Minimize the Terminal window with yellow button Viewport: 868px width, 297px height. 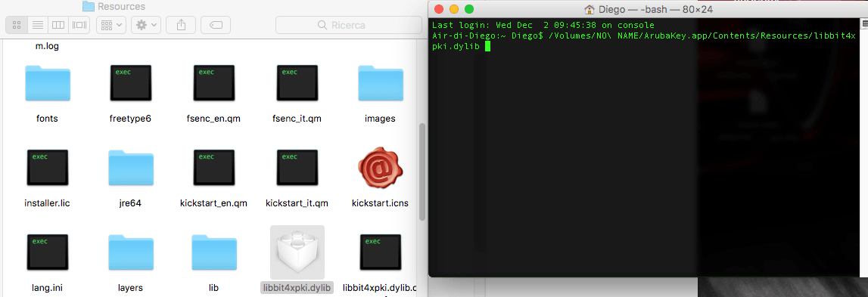tap(454, 9)
